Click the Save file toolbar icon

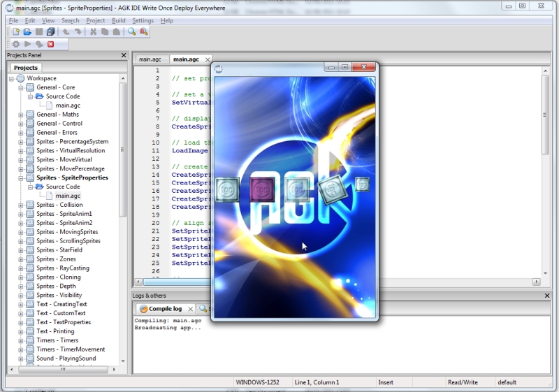(x=39, y=31)
